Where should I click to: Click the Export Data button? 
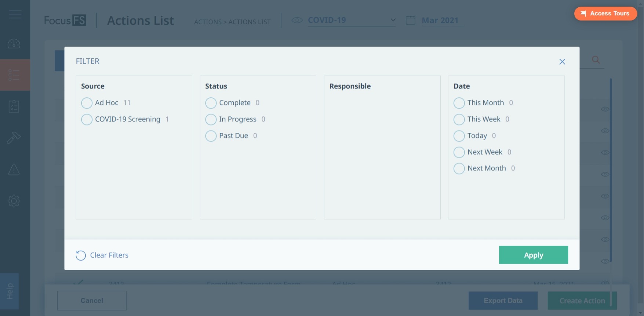(503, 301)
